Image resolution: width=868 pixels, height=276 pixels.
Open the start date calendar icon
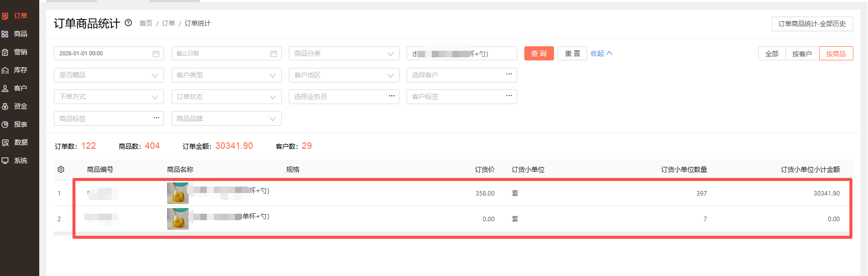click(x=156, y=54)
